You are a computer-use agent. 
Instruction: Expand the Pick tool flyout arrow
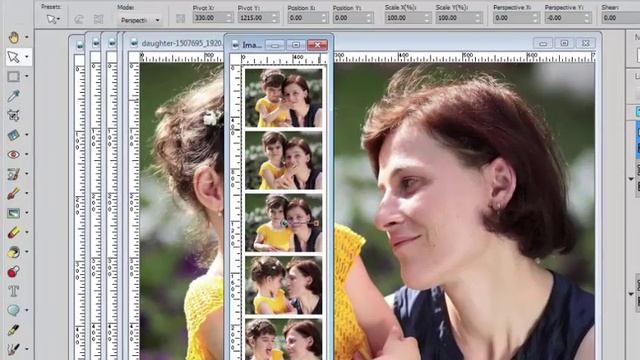pyautogui.click(x=27, y=57)
